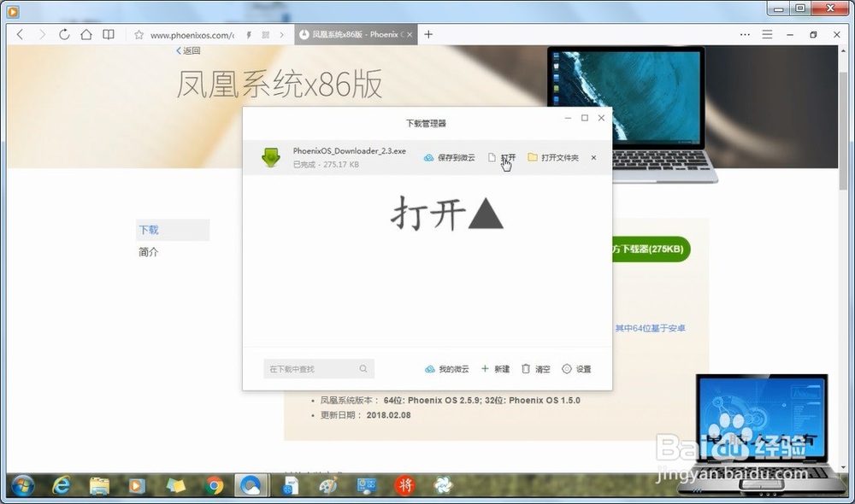The height and width of the screenshot is (504, 855).
Task: Select the 简介 sidebar item
Action: [x=148, y=252]
